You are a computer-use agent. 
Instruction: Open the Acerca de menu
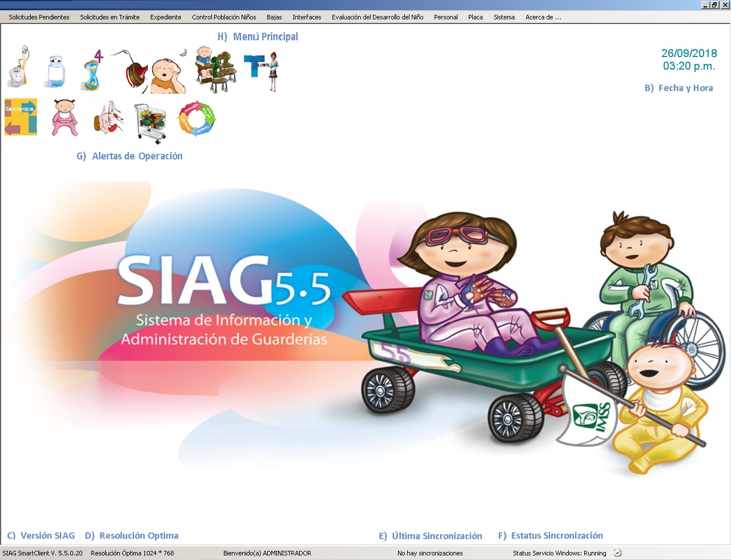coord(543,17)
